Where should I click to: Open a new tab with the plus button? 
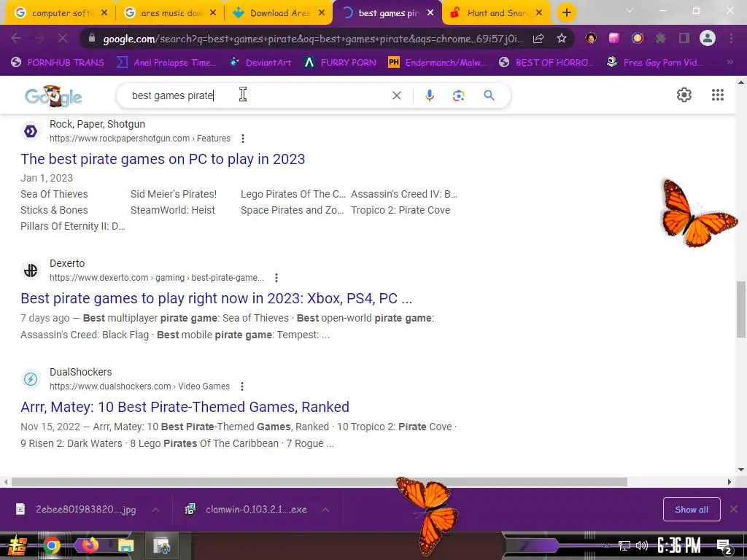(566, 13)
